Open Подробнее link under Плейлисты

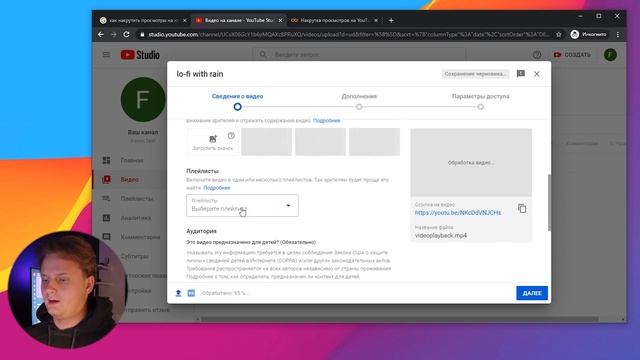217,188
